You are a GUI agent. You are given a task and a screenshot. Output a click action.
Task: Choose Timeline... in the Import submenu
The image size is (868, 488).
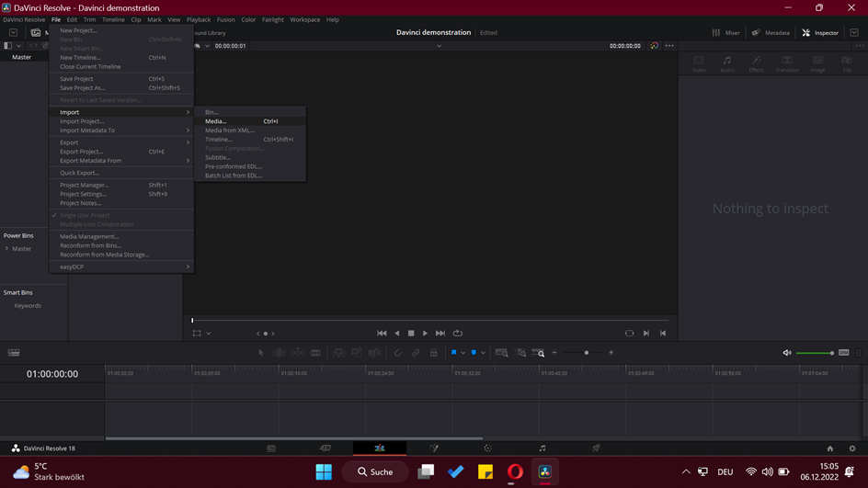(250, 140)
